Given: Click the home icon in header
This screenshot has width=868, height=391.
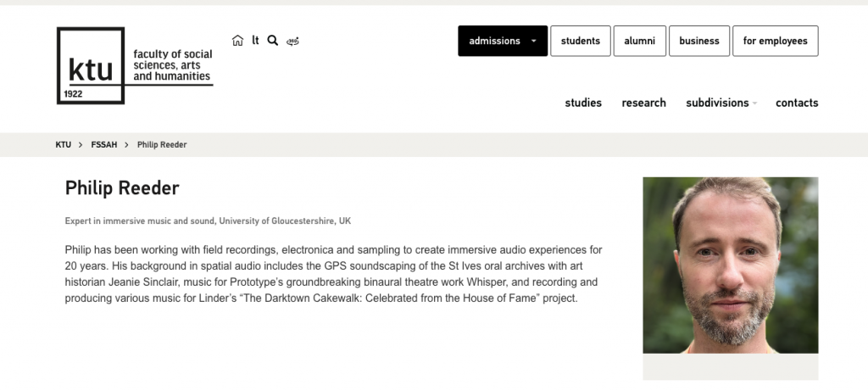Looking at the screenshot, I should point(237,41).
